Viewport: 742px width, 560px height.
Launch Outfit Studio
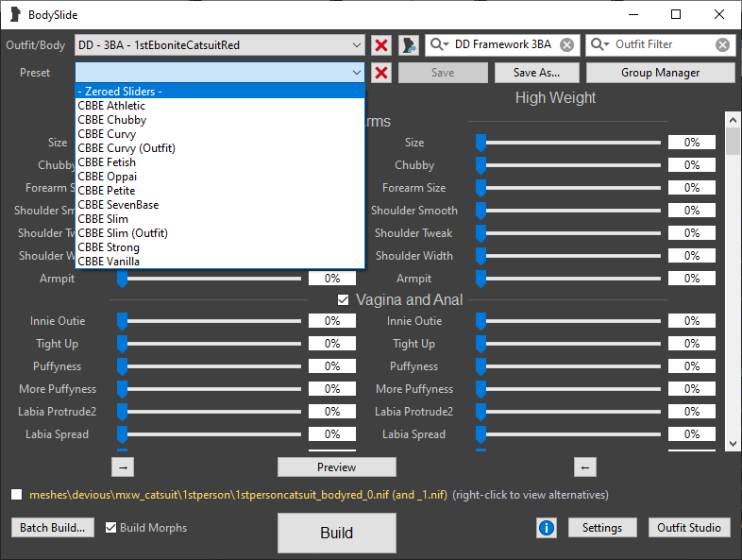click(689, 527)
